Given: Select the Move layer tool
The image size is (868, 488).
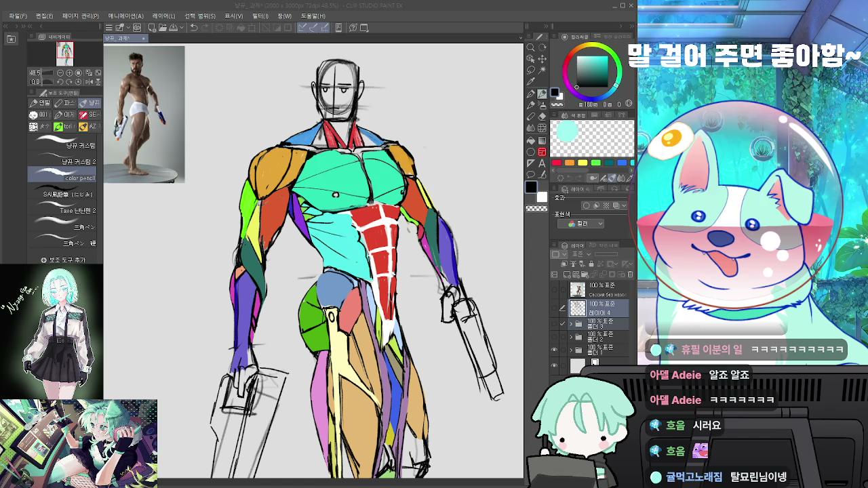Looking at the screenshot, I should point(542,59).
